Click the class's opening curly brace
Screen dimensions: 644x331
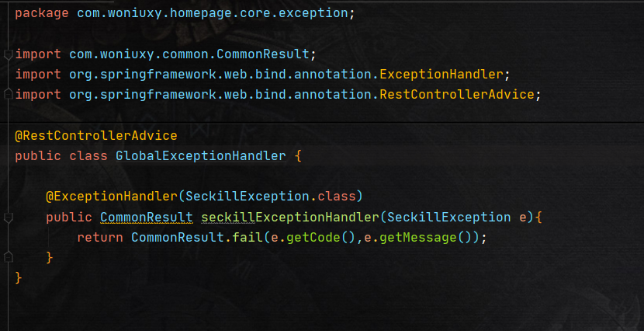coord(297,155)
